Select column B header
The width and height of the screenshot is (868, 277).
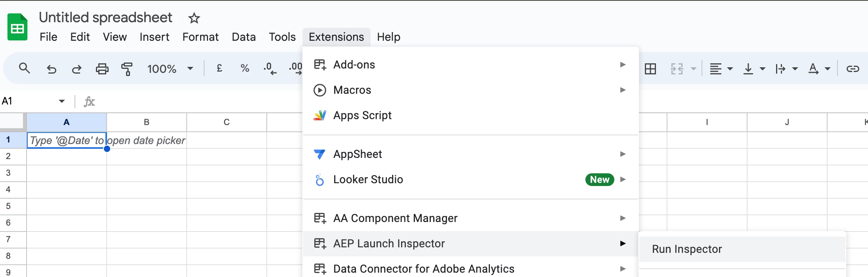(147, 122)
